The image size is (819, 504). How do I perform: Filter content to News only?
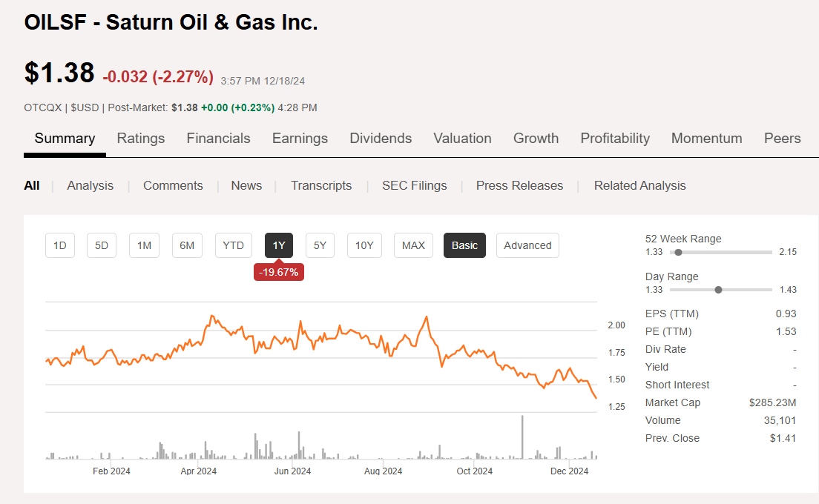coord(246,185)
